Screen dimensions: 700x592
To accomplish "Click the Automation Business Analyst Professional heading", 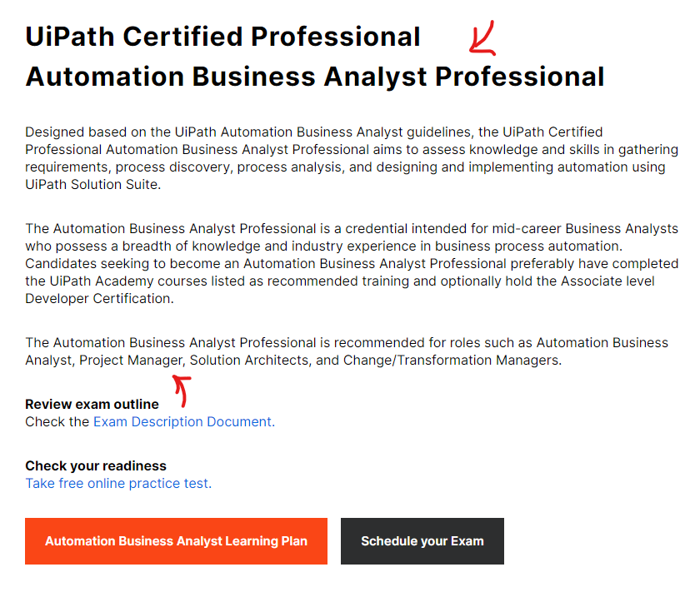I will (x=315, y=77).
